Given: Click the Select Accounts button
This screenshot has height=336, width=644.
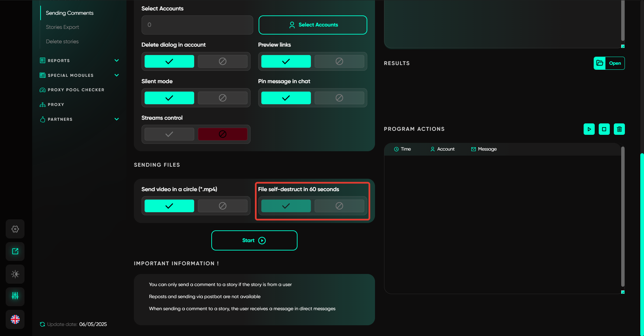Looking at the screenshot, I should [x=313, y=25].
